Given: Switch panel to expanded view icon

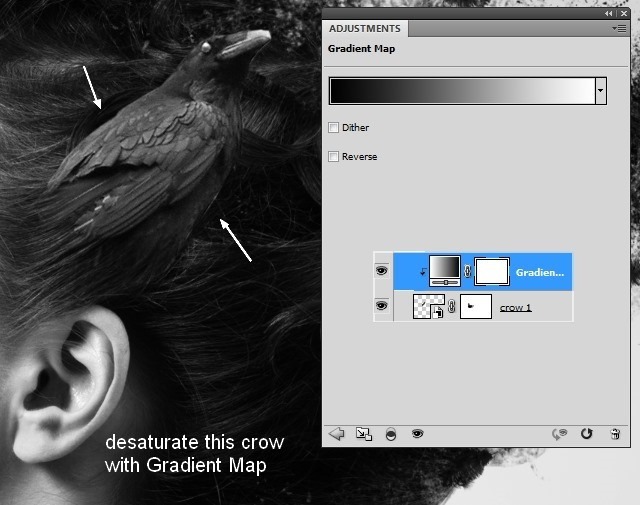Looking at the screenshot, I should (x=364, y=434).
